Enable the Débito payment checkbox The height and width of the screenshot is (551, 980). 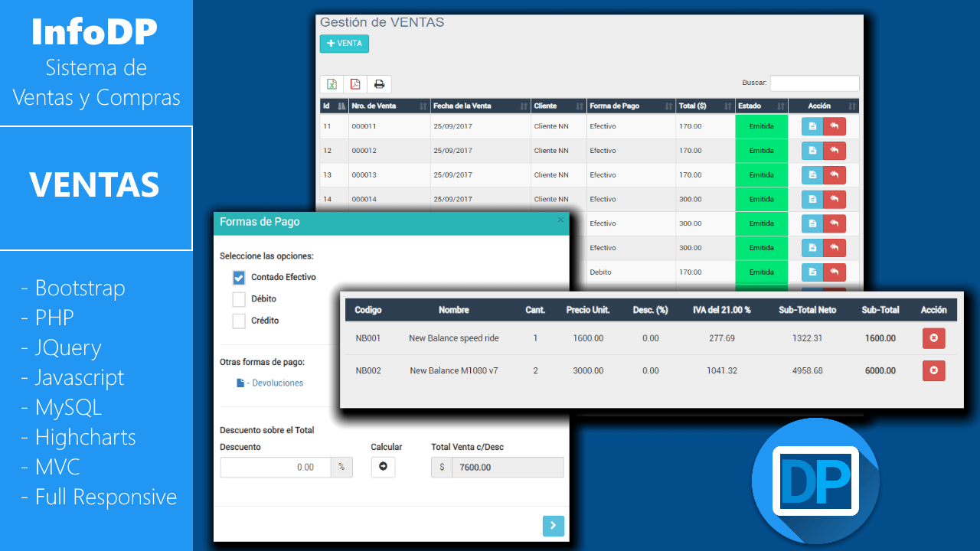239,299
